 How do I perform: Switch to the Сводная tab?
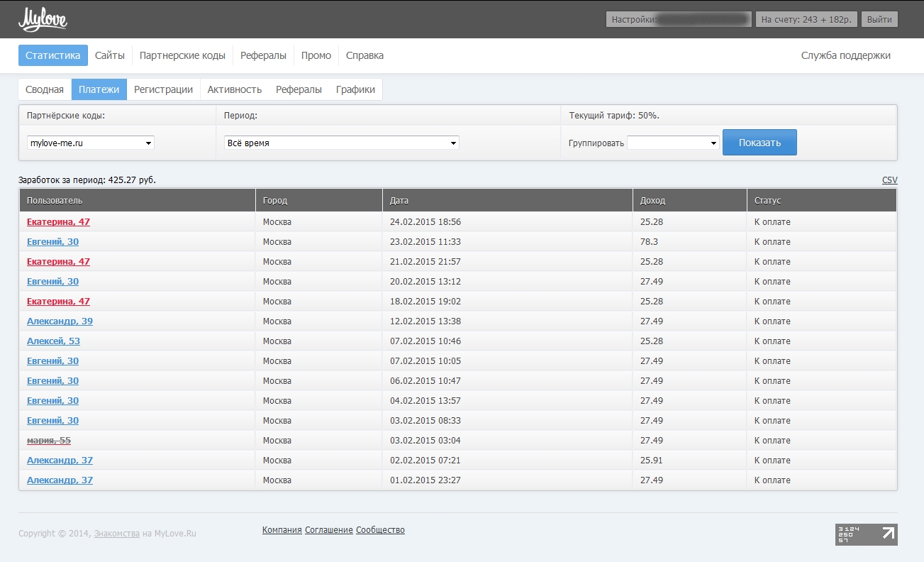click(x=45, y=89)
